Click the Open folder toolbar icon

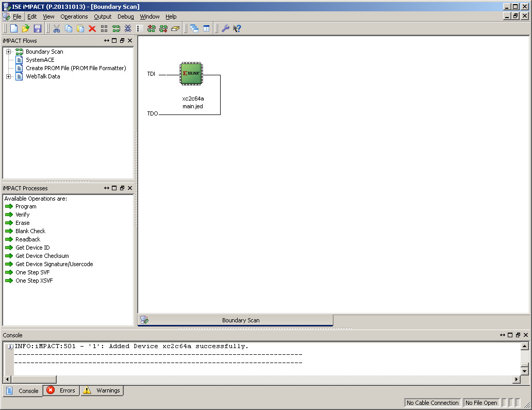(25, 28)
